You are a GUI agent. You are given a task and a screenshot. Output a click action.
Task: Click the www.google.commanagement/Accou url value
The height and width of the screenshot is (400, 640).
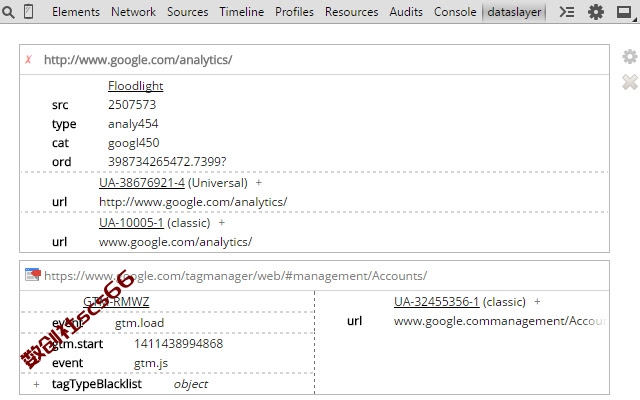pyautogui.click(x=500, y=321)
